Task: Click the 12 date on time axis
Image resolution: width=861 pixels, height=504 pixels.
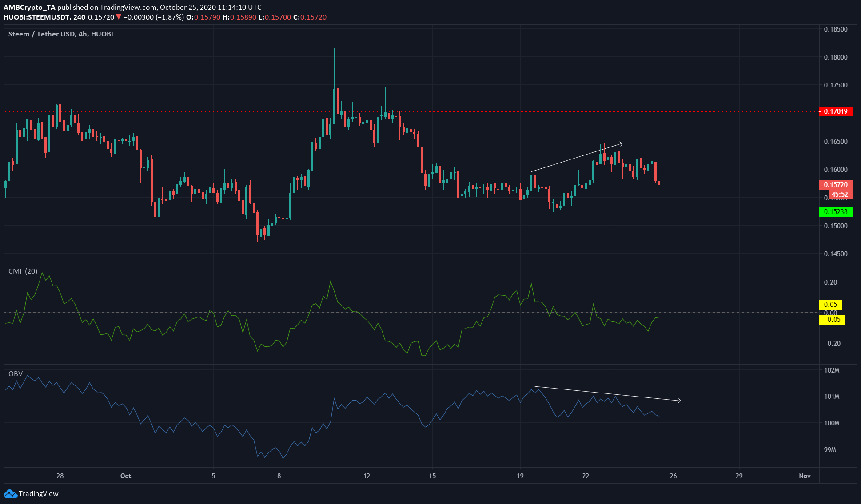Action: tap(367, 476)
